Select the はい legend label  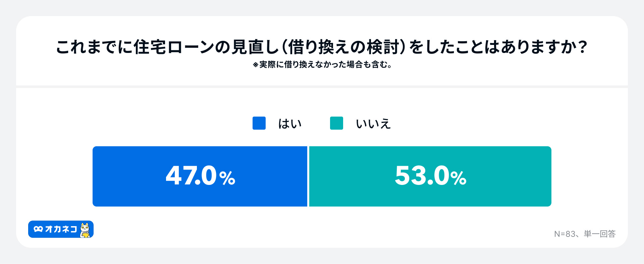coord(290,124)
